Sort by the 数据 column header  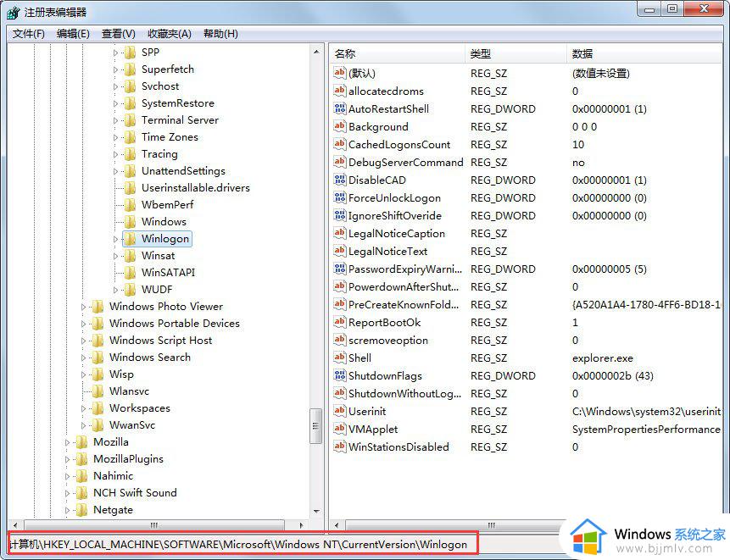point(644,53)
